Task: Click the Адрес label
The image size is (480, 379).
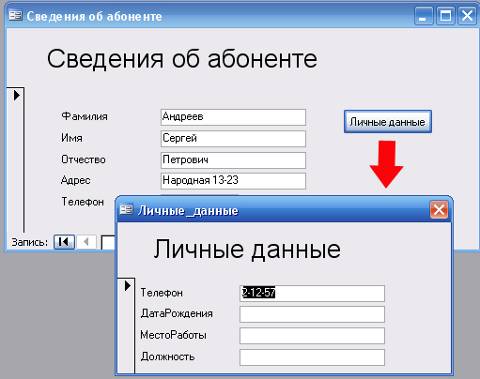Action: pyautogui.click(x=76, y=180)
